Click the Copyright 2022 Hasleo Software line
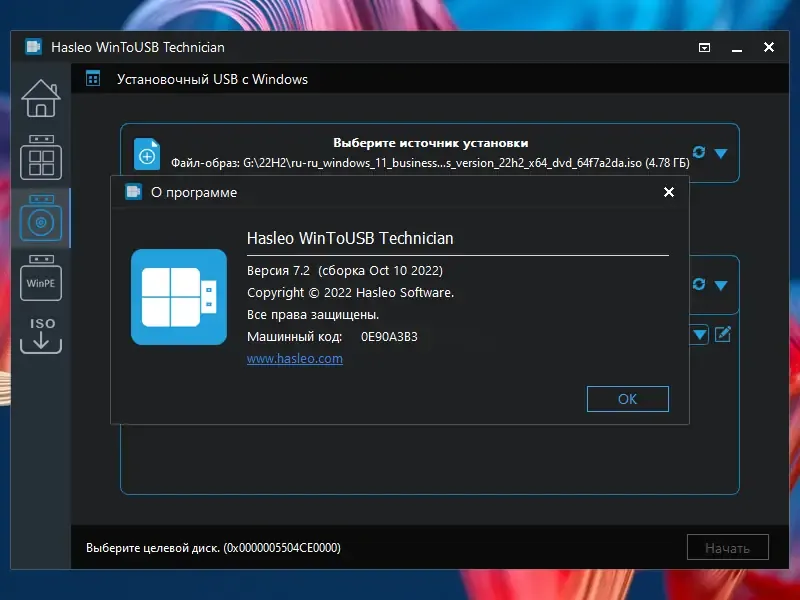The width and height of the screenshot is (800, 600). point(351,293)
